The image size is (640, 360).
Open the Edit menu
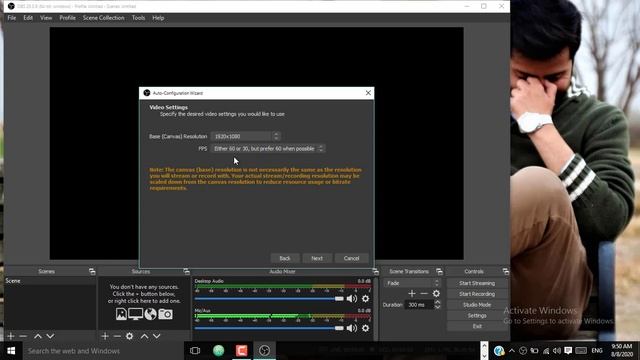(28, 18)
